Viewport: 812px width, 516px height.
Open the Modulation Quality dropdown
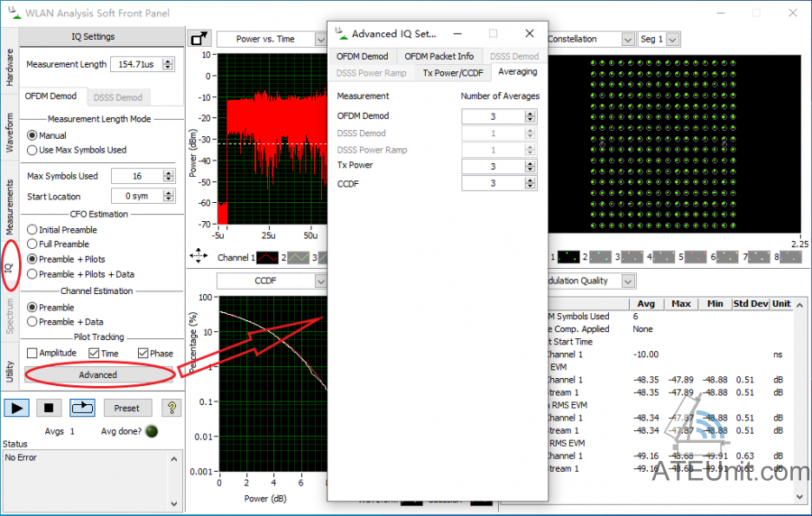click(x=628, y=281)
